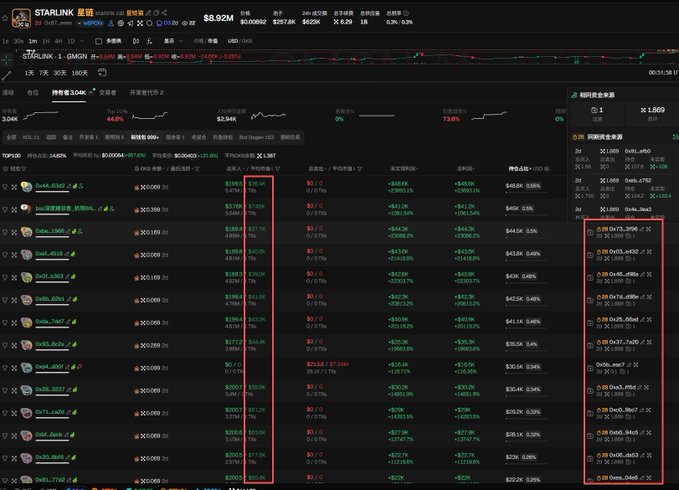Click the search magnifier icon in header
This screenshot has width=679, height=490.
149,23
